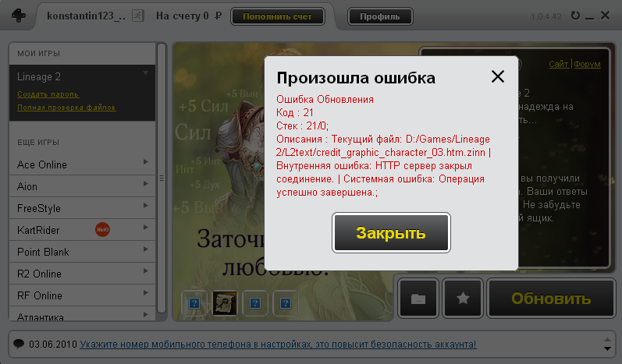This screenshot has width=622, height=364.
Task: Click the Пополнить счет button
Action: pos(277,16)
